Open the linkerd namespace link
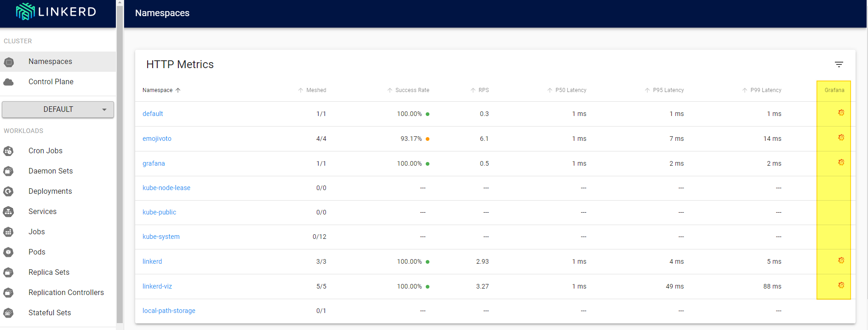The width and height of the screenshot is (868, 330). pos(152,261)
